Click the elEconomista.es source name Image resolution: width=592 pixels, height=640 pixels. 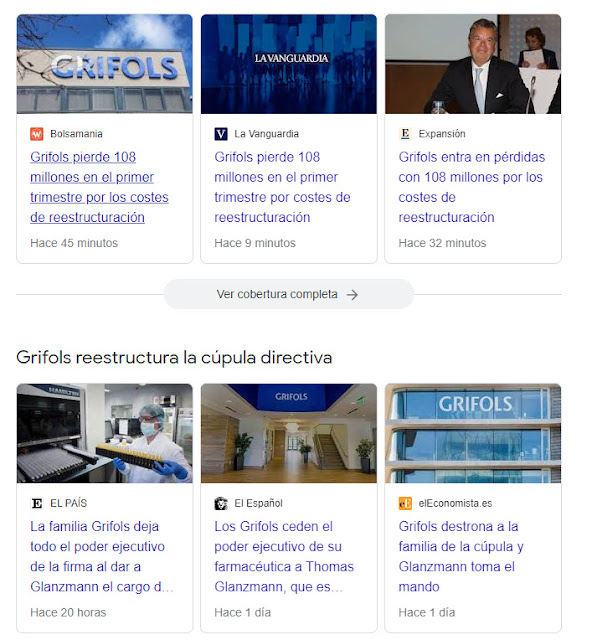(x=455, y=503)
